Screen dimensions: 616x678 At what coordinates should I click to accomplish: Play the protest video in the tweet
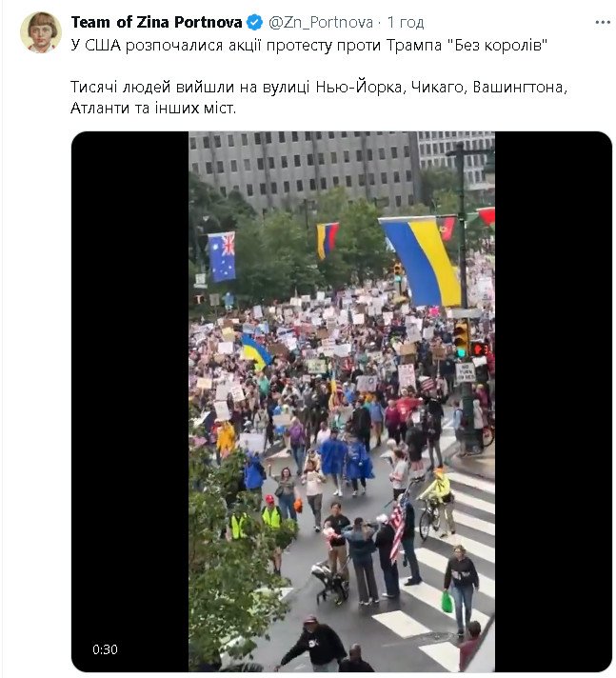coord(342,401)
